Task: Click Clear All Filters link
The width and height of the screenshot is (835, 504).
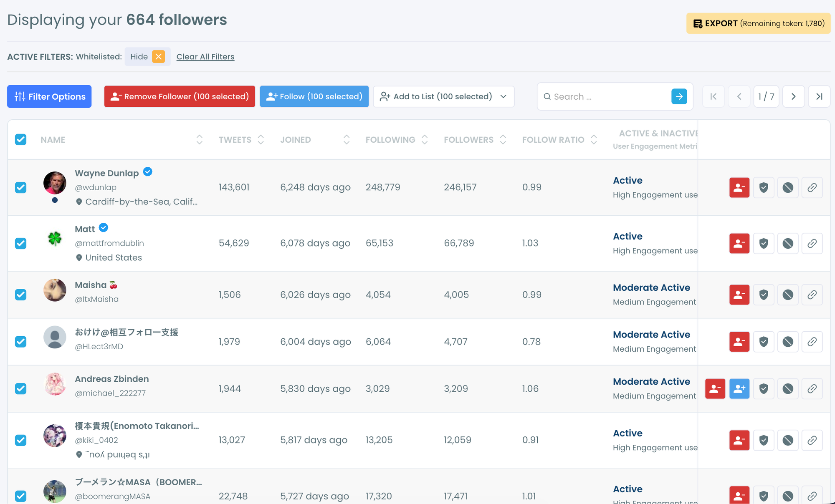Action: pyautogui.click(x=205, y=57)
